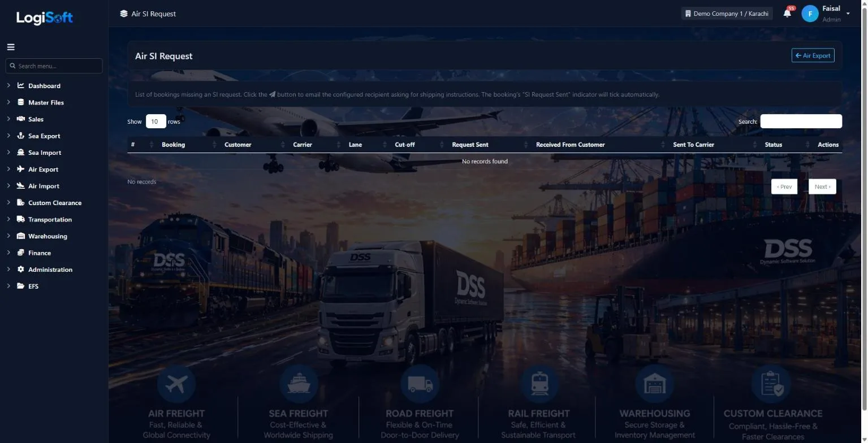Sort by the Booking column header
The width and height of the screenshot is (868, 443).
[173, 145]
